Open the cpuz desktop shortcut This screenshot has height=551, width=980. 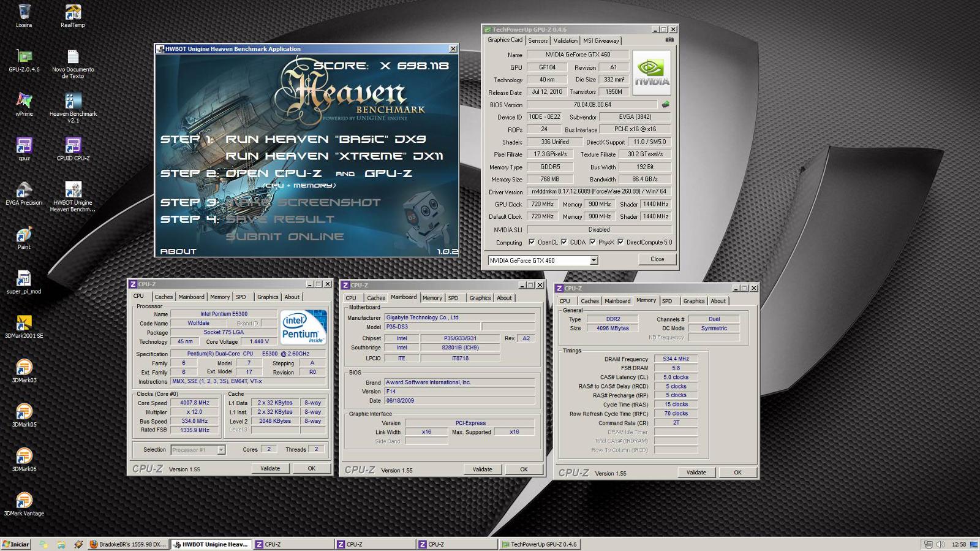24,149
